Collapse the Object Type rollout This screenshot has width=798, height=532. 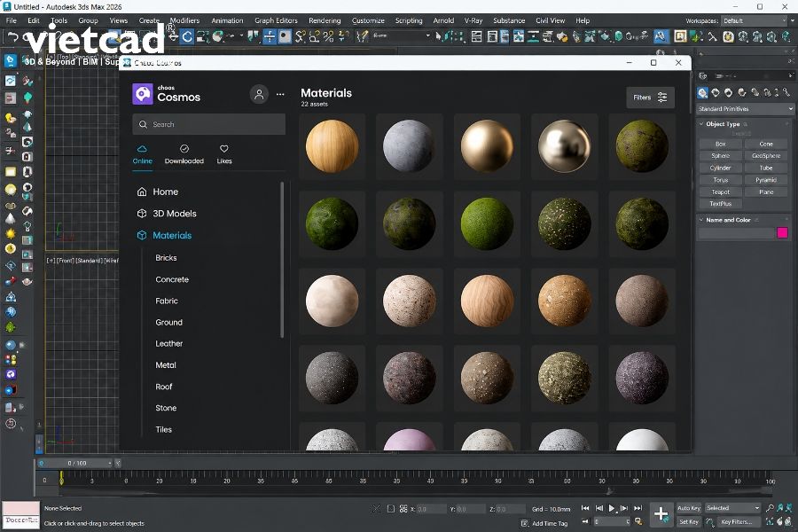pyautogui.click(x=723, y=124)
